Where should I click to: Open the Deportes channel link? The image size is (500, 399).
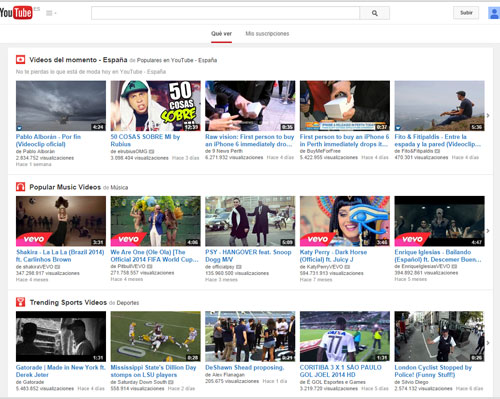tap(128, 303)
